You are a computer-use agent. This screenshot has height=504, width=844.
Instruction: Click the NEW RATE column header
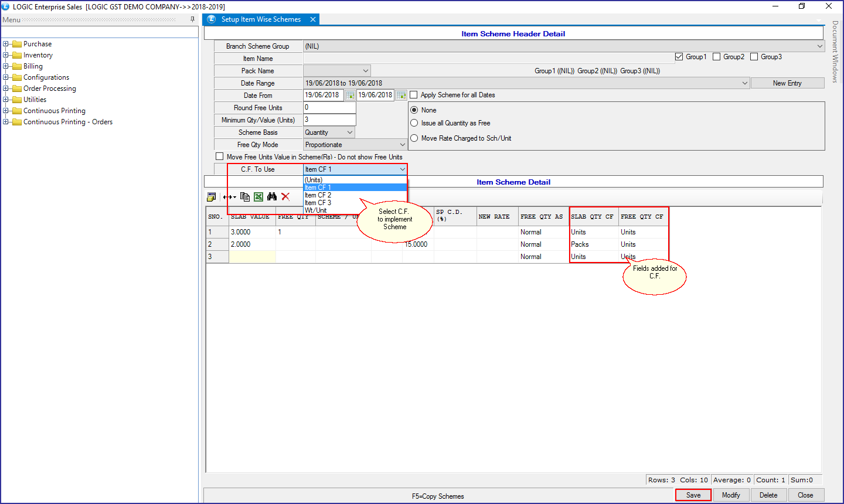coord(497,217)
